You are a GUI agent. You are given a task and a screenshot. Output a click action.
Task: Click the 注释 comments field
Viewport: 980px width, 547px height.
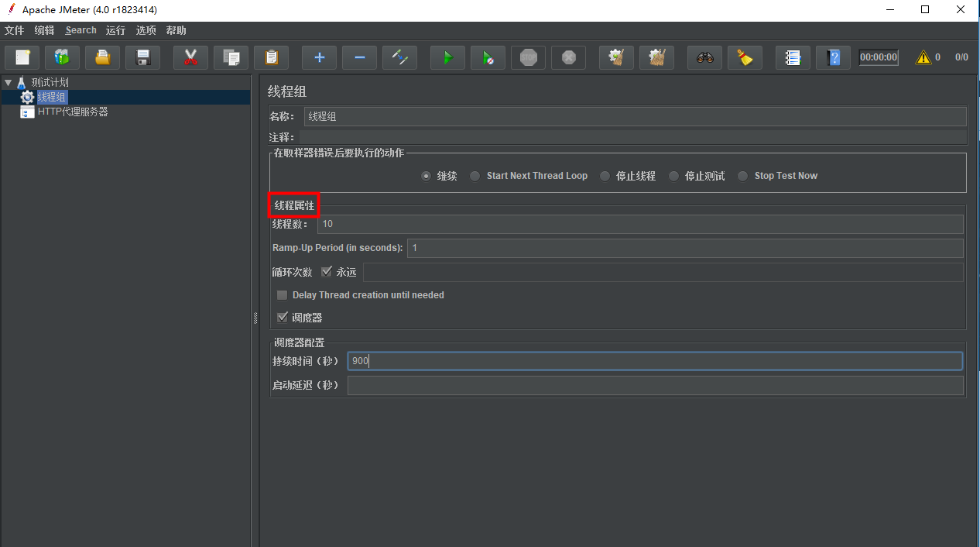pyautogui.click(x=635, y=137)
